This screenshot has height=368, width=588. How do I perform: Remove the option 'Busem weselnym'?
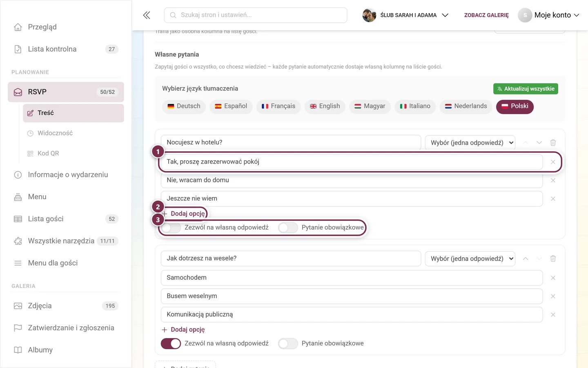553,296
